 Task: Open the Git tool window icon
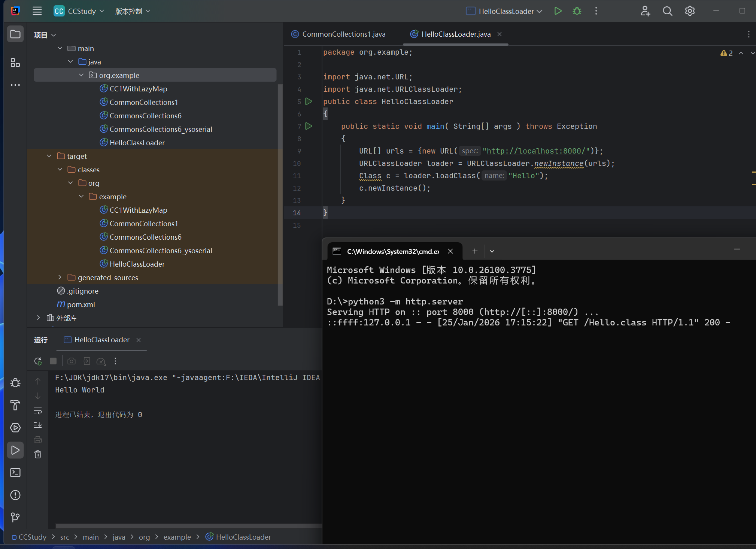click(x=15, y=517)
